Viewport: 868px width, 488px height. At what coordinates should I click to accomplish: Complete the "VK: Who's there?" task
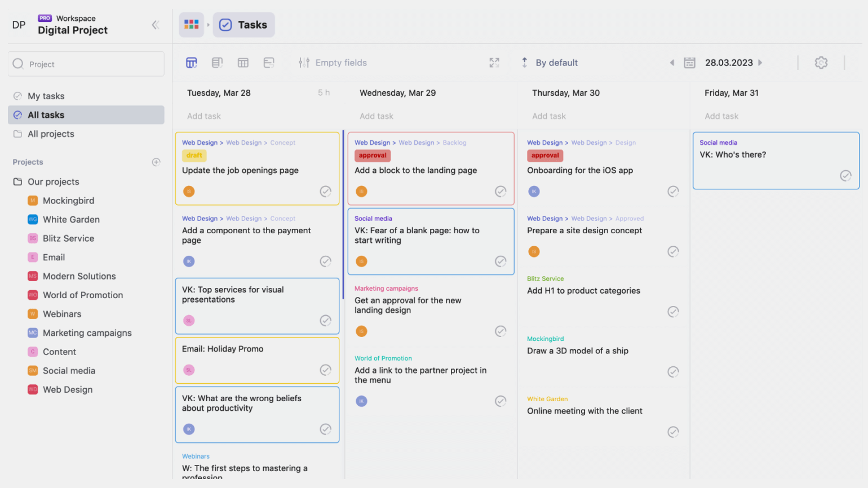[x=845, y=176]
